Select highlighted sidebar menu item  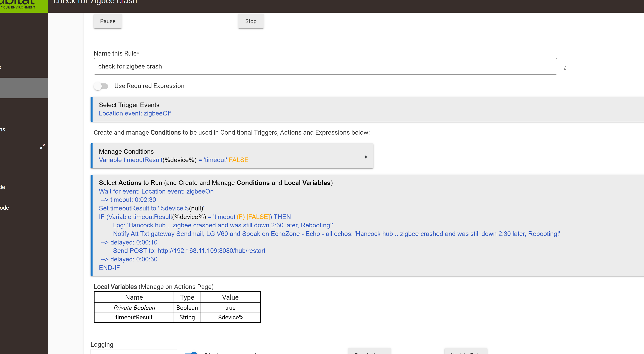pyautogui.click(x=24, y=88)
